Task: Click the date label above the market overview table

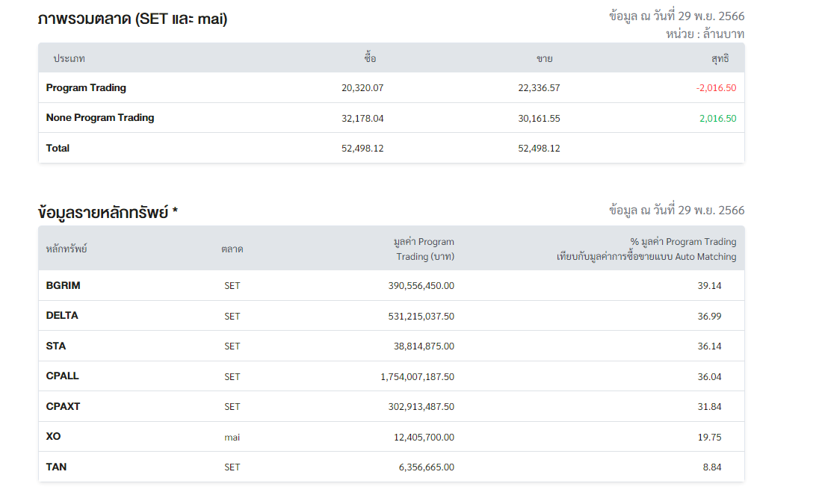Action: click(x=677, y=16)
